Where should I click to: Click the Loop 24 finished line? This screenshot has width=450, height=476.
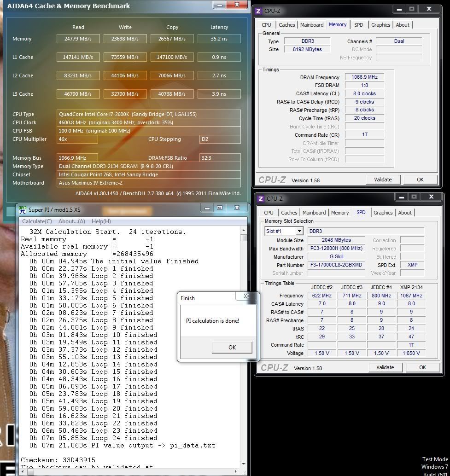(93, 438)
